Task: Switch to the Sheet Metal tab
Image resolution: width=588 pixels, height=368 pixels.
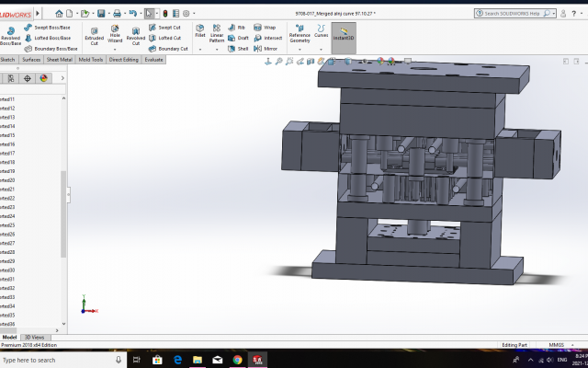Action: [59, 60]
